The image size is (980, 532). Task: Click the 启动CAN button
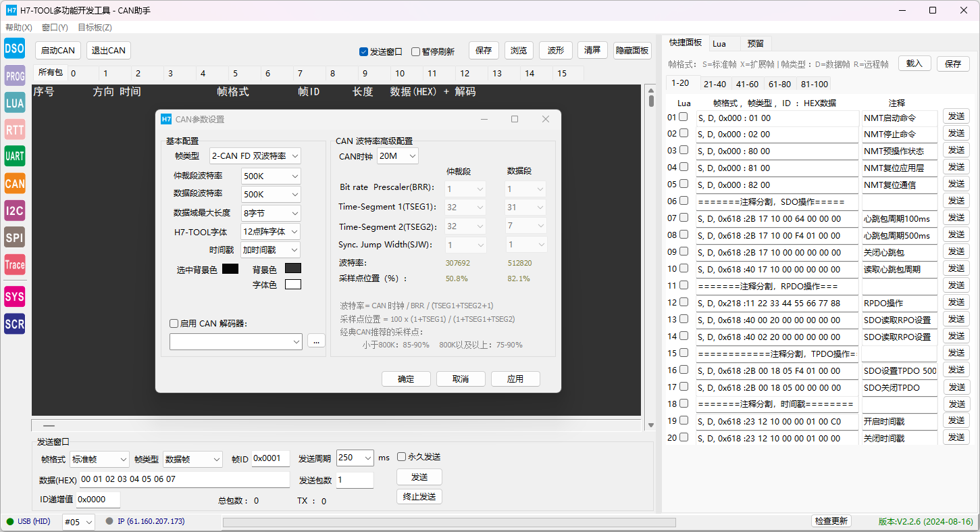58,51
